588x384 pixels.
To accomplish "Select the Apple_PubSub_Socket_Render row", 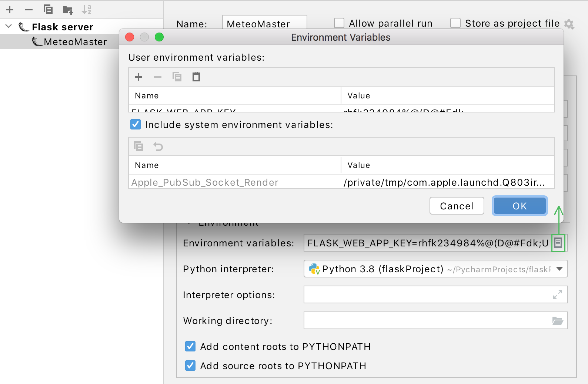I will click(x=341, y=182).
